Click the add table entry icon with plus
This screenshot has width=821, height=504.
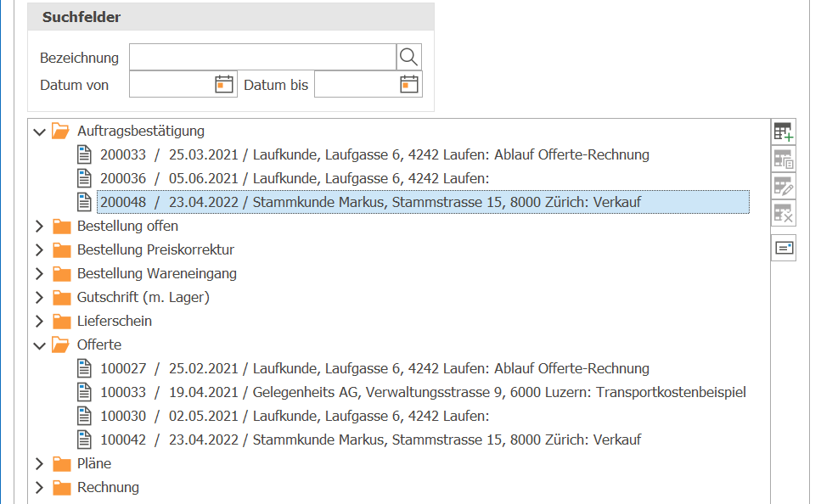784,132
